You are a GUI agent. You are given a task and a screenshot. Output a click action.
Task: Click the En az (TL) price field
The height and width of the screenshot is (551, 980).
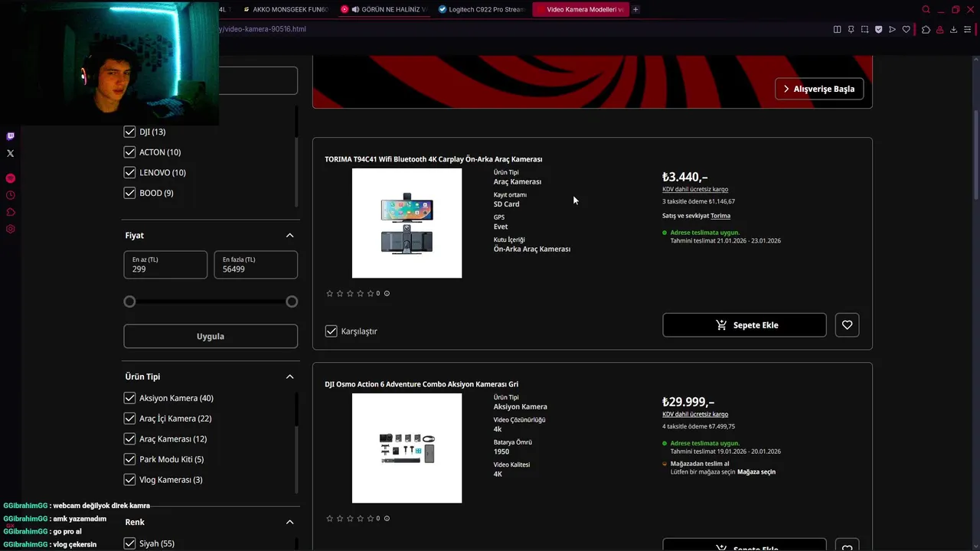[x=165, y=265]
